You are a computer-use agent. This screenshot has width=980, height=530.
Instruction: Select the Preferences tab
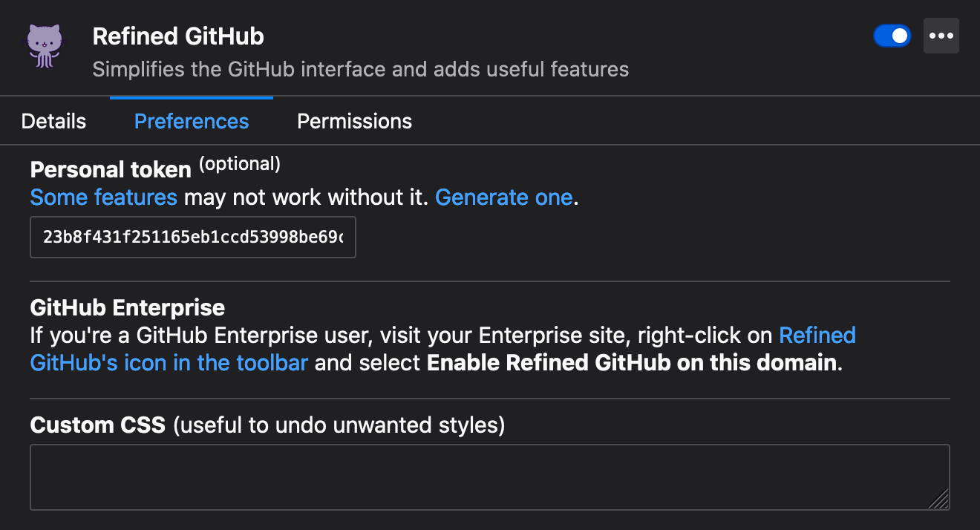[x=192, y=121]
